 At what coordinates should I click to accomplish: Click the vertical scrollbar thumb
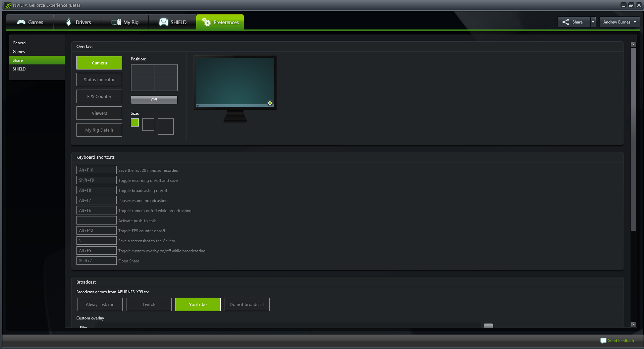click(634, 140)
